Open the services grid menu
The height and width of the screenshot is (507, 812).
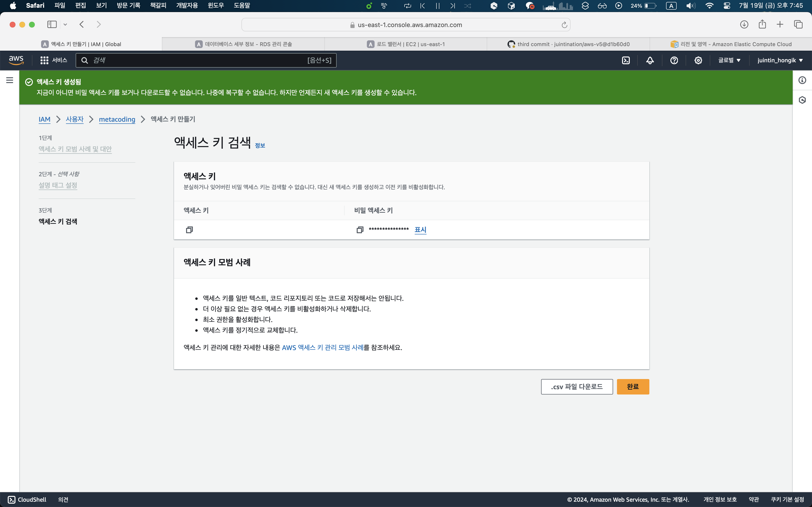pyautogui.click(x=44, y=60)
